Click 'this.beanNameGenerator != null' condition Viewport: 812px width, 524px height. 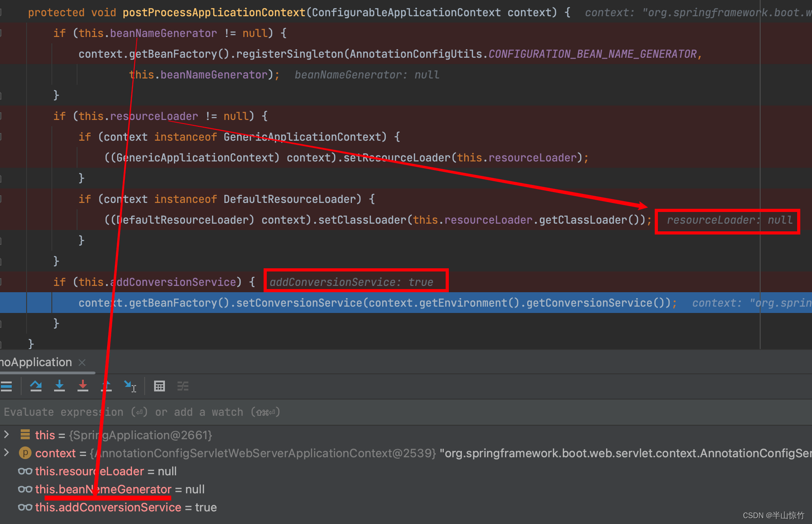pyautogui.click(x=173, y=33)
